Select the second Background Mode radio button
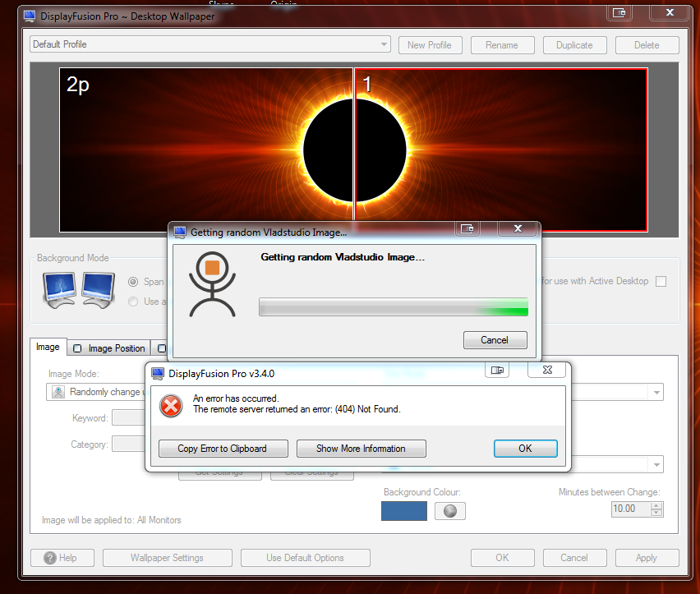The height and width of the screenshot is (594, 700). tap(134, 302)
